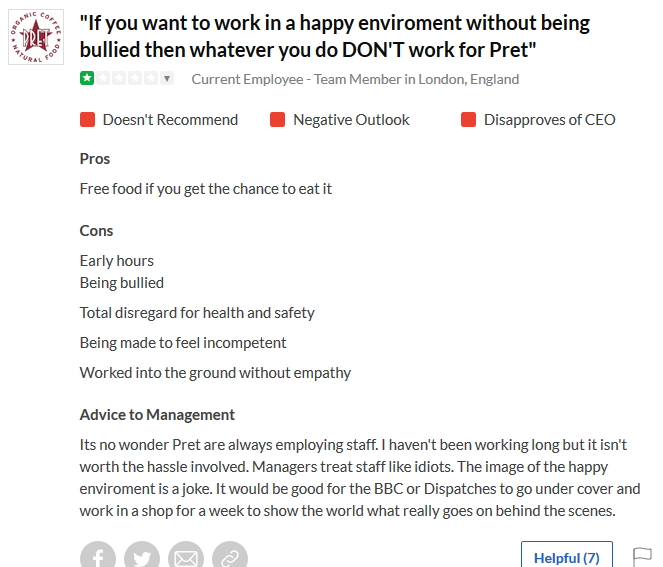The height and width of the screenshot is (567, 663).
Task: Click the Cons section heading
Action: pos(97,230)
